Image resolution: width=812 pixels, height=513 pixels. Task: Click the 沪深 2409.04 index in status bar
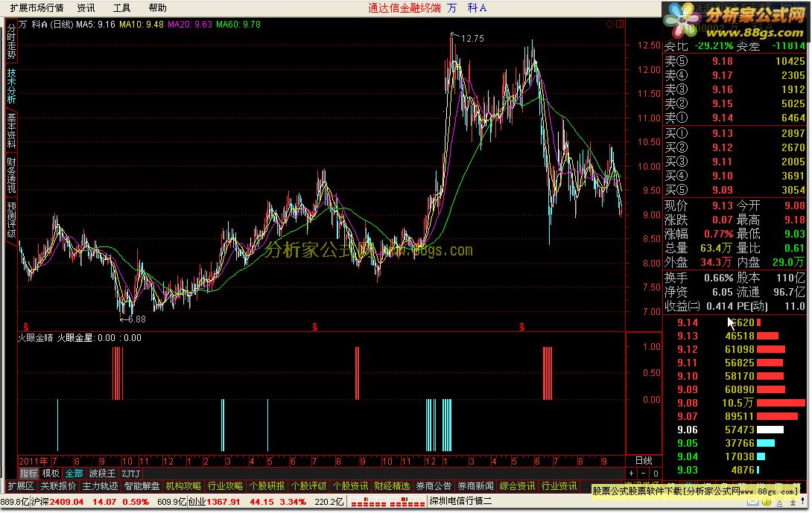pyautogui.click(x=57, y=502)
